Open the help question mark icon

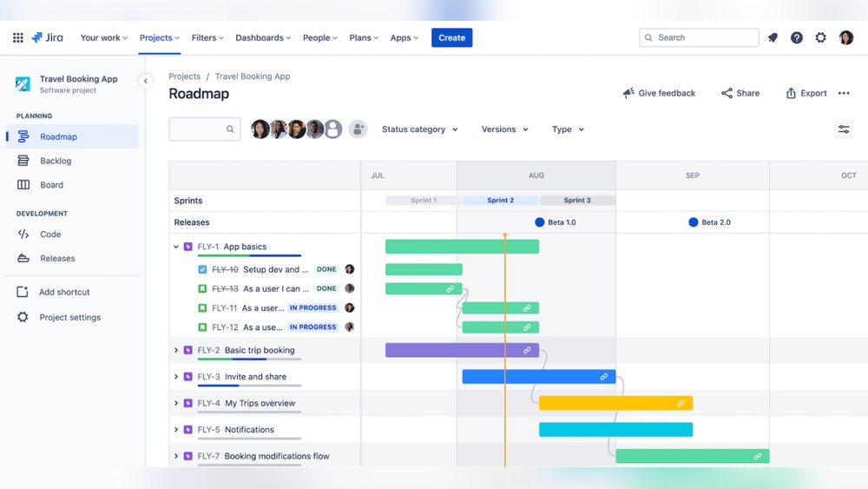[x=797, y=37]
